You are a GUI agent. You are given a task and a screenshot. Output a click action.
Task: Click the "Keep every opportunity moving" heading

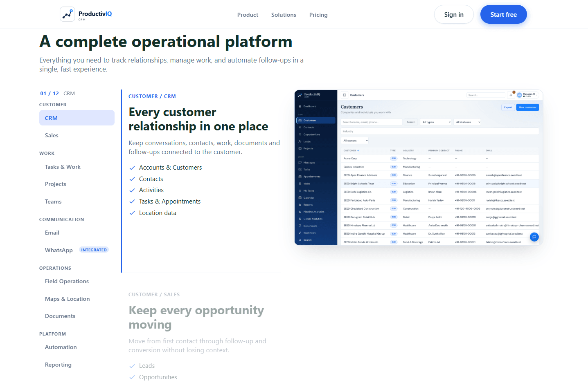pyautogui.click(x=196, y=317)
